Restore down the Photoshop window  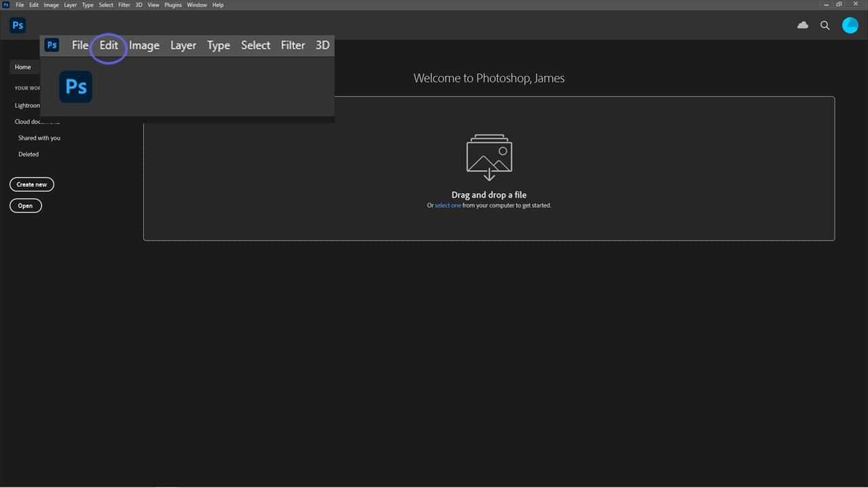(840, 5)
